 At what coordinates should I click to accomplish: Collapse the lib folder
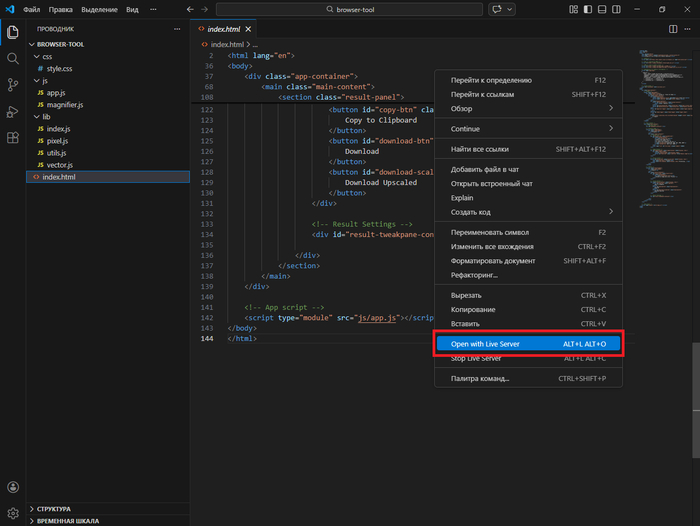click(x=46, y=117)
